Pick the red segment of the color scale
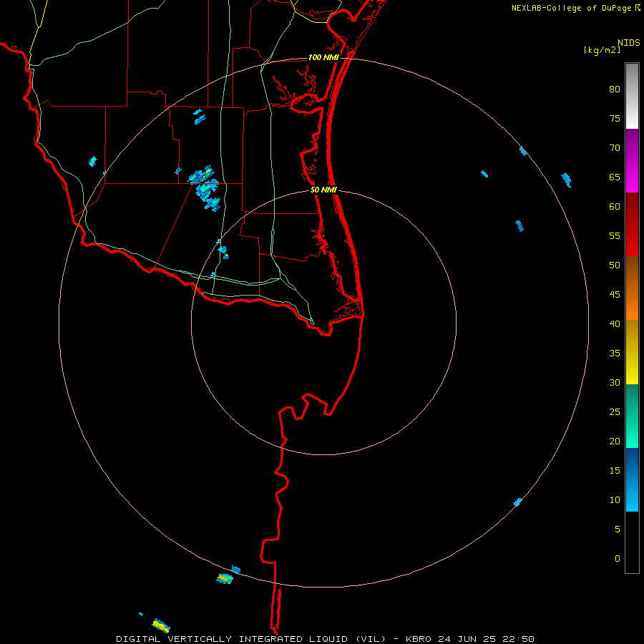This screenshot has height=644, width=644. [x=632, y=224]
